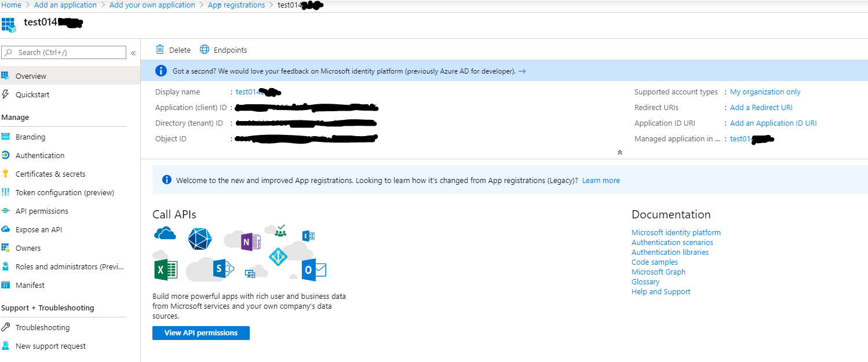Click the Outlook icon under Call APIs
This screenshot has height=362, width=868.
[x=314, y=270]
